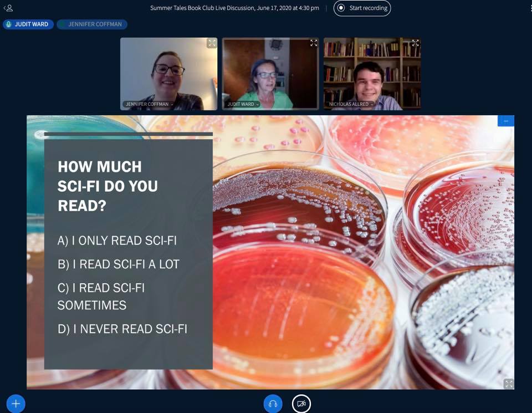
Task: Fullscreen Jennifer Coffman's webcam
Action: pyautogui.click(x=212, y=43)
